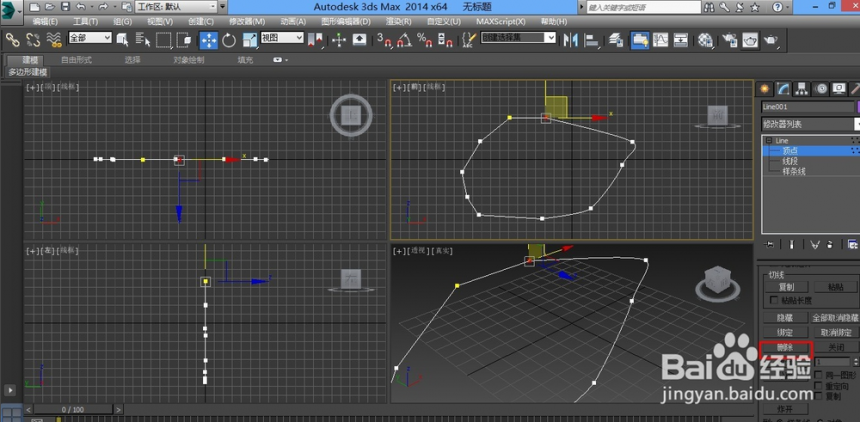Viewport: 860px width, 422px height.
Task: Select the Unlink Selection tool
Action: 33,40
